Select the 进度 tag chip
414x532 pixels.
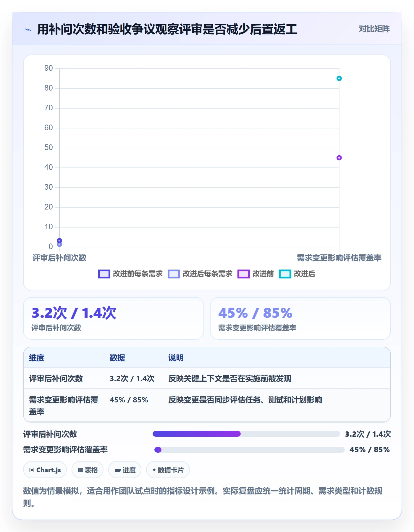(x=125, y=470)
